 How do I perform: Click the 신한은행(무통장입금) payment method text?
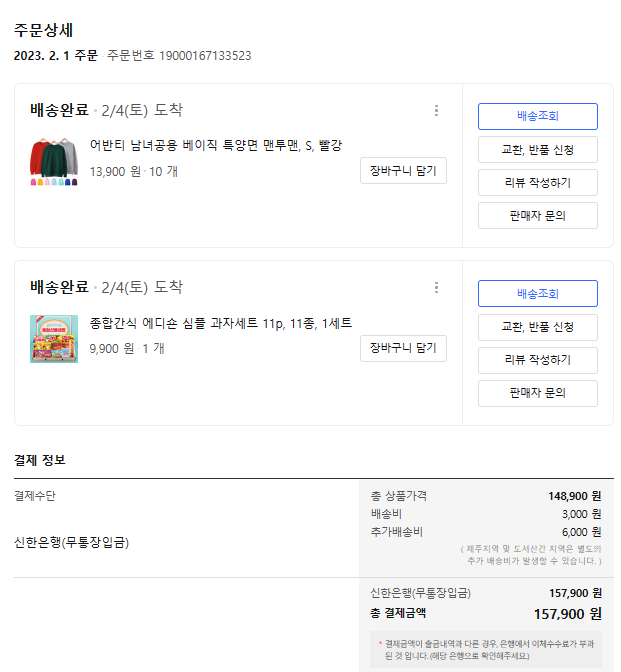coord(71,543)
